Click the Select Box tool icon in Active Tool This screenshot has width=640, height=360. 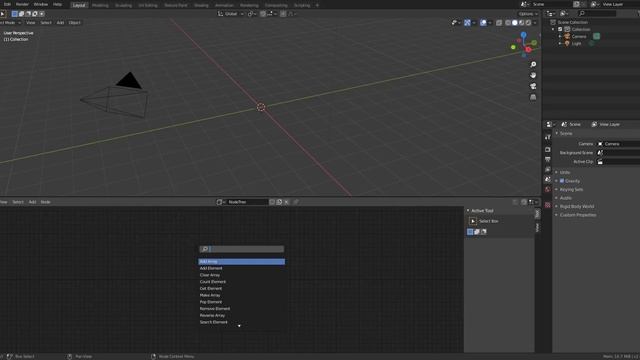tap(473, 221)
